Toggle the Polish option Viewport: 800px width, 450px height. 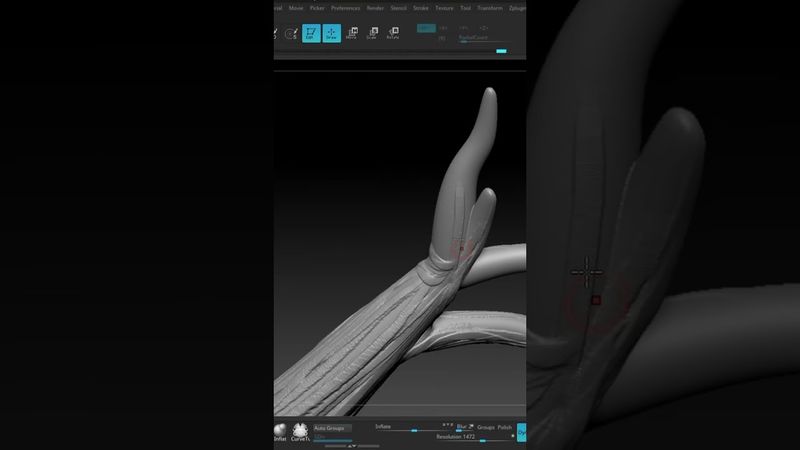(505, 428)
